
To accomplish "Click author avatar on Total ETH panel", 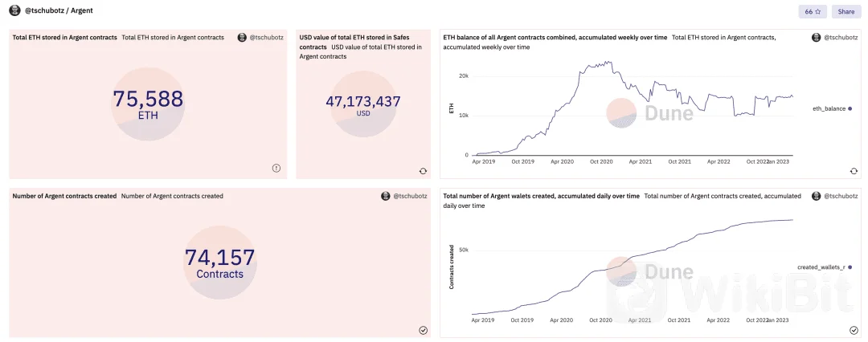I will (242, 38).
